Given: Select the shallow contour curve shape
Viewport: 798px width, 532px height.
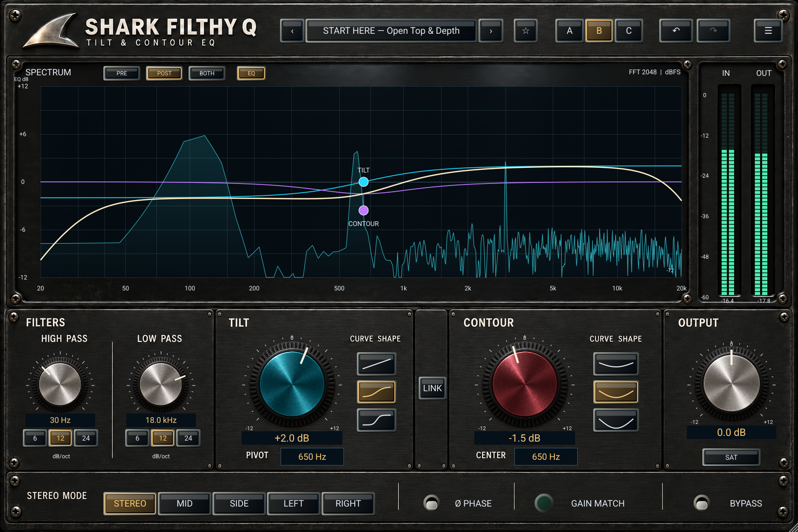Looking at the screenshot, I should 616,364.
